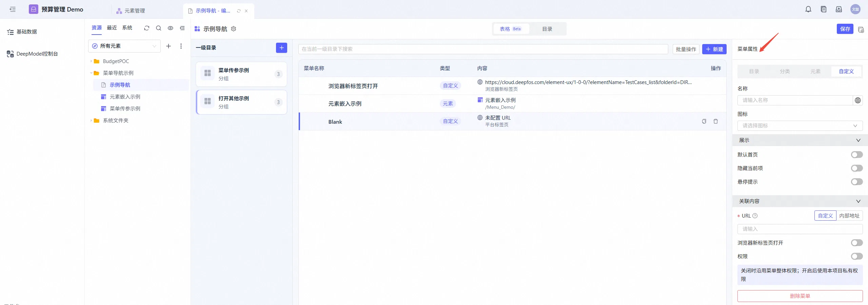Viewport: 868px width, 305px height.
Task: Copy the Blank menu row
Action: 704,121
